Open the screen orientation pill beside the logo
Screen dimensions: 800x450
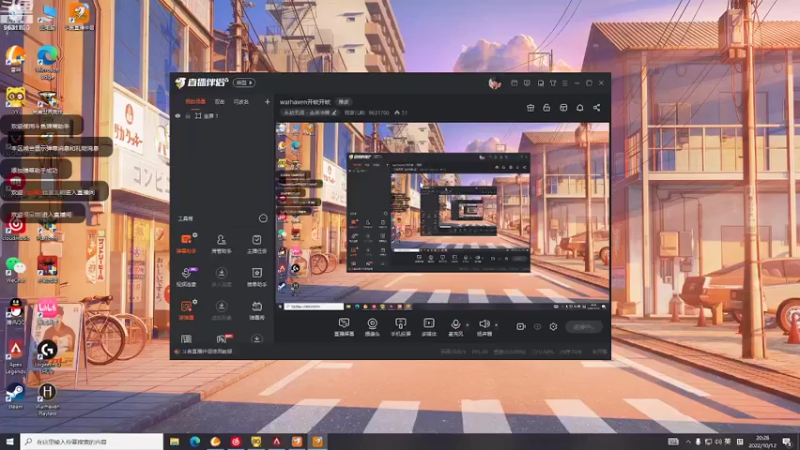(x=244, y=83)
